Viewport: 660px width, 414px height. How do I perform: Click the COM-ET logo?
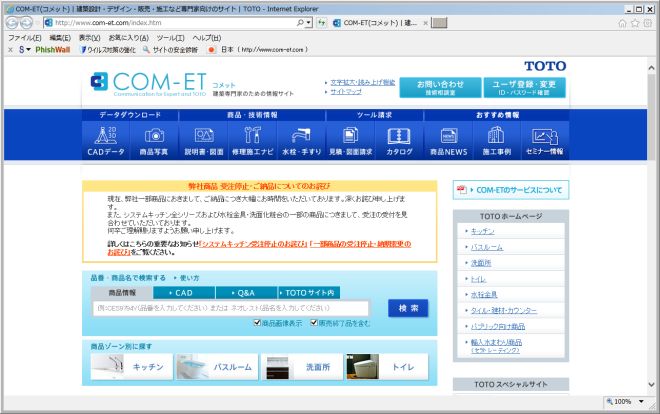coord(149,83)
